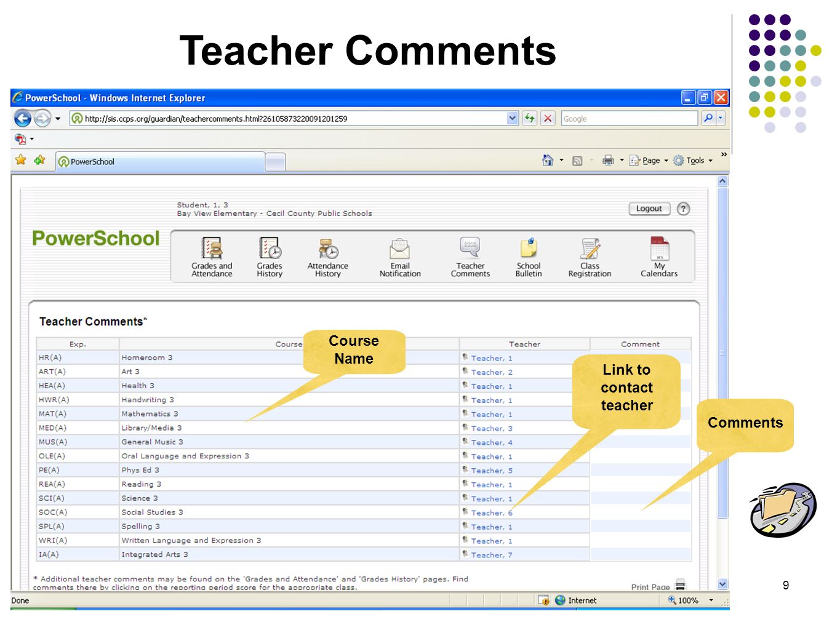
Task: Contact Teacher, 6 for Social Studies 3
Action: [x=492, y=512]
